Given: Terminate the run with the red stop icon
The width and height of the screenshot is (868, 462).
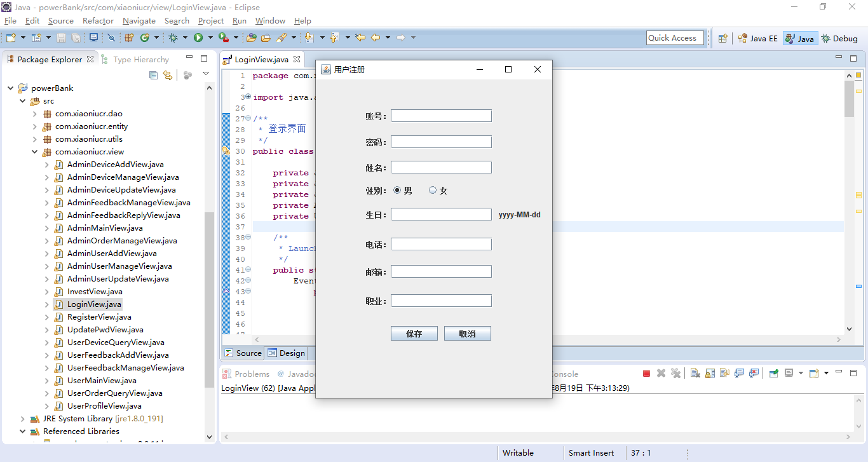Looking at the screenshot, I should point(646,374).
